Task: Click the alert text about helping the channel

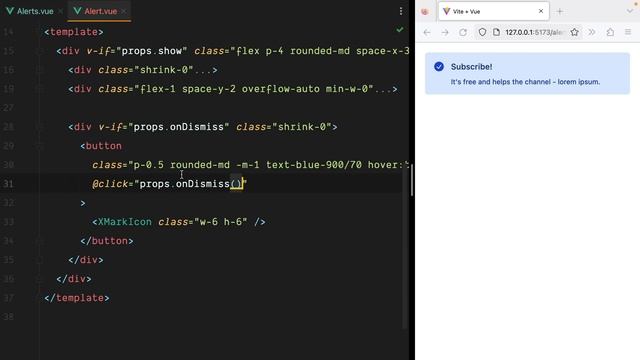Action: coord(525,82)
